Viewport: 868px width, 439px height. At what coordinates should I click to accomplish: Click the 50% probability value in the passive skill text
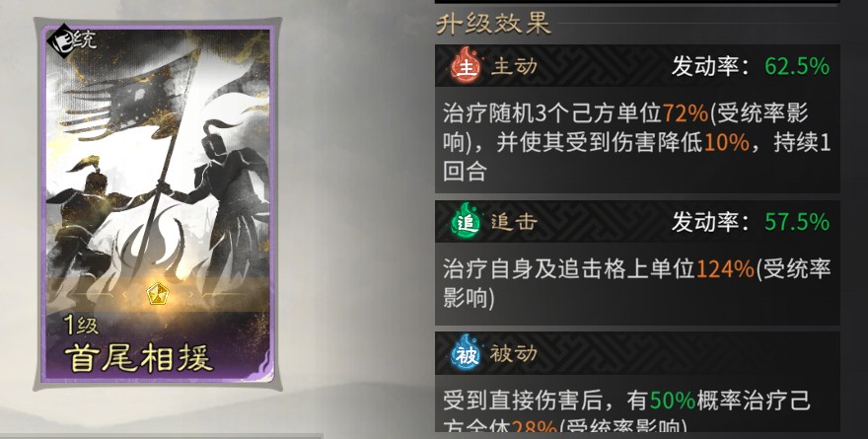point(673,401)
